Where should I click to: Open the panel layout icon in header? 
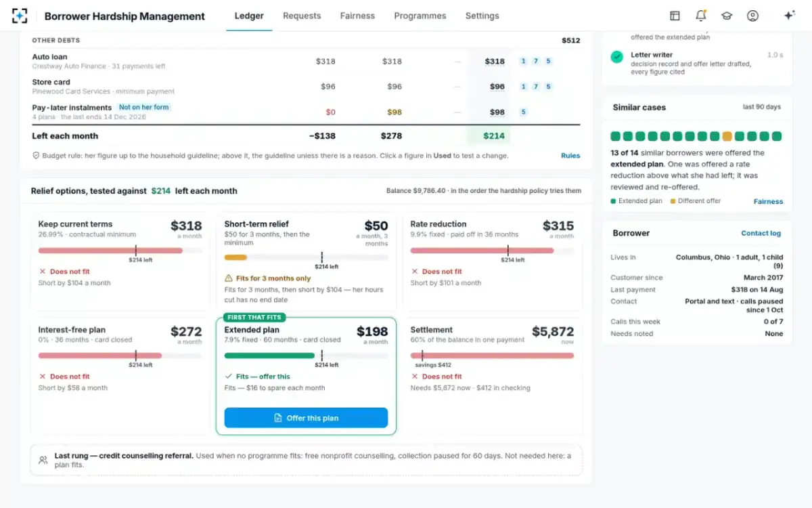tap(675, 16)
